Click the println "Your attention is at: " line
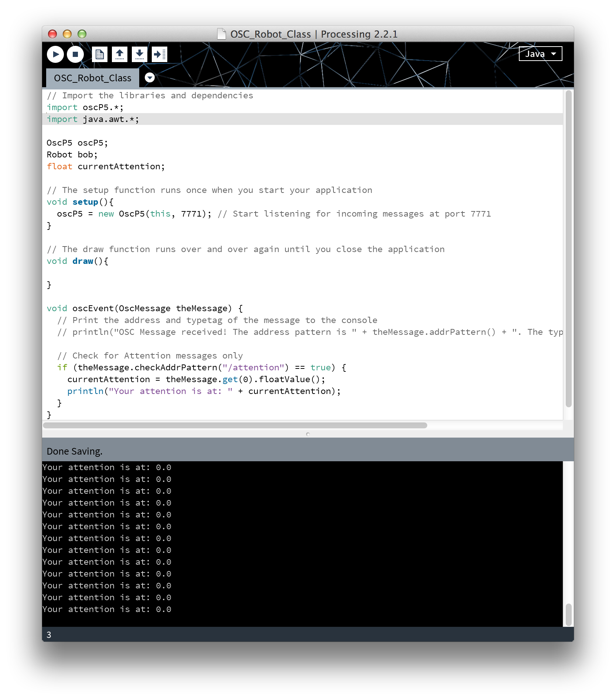This screenshot has height=700, width=616. coord(204,391)
